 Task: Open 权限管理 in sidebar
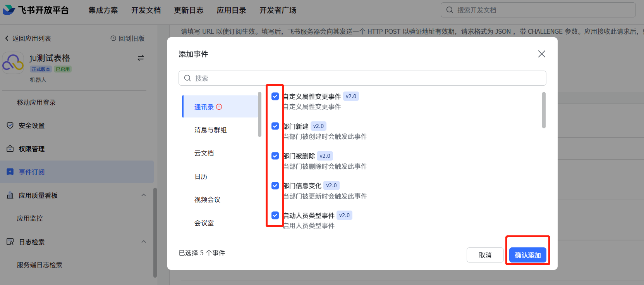tap(32, 149)
